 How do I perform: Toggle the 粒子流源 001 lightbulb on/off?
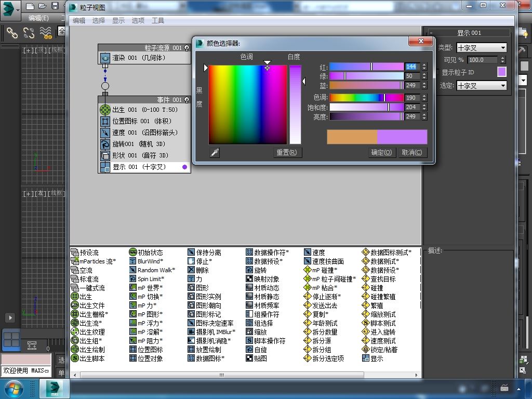[187, 48]
